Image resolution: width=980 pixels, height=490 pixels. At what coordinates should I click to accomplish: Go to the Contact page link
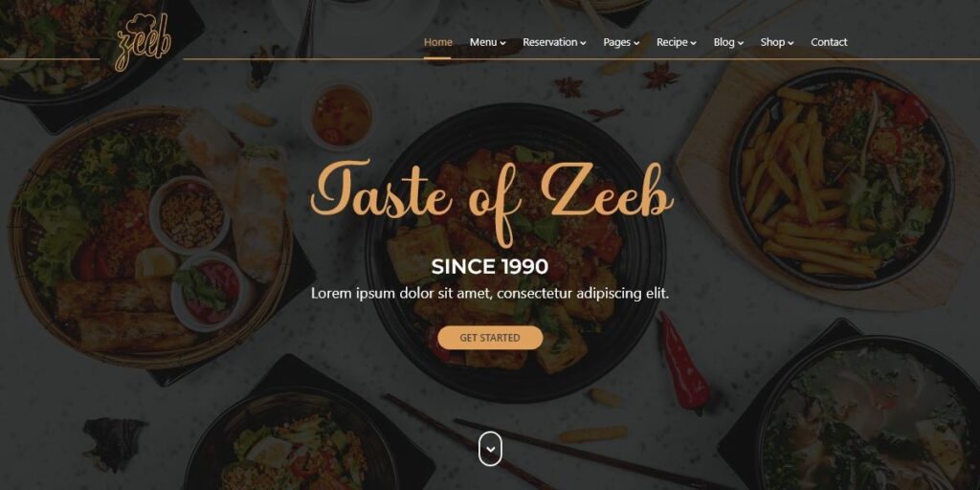(829, 42)
